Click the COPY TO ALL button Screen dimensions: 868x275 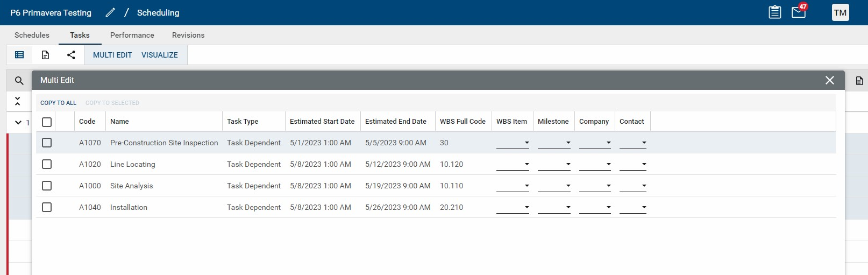58,103
